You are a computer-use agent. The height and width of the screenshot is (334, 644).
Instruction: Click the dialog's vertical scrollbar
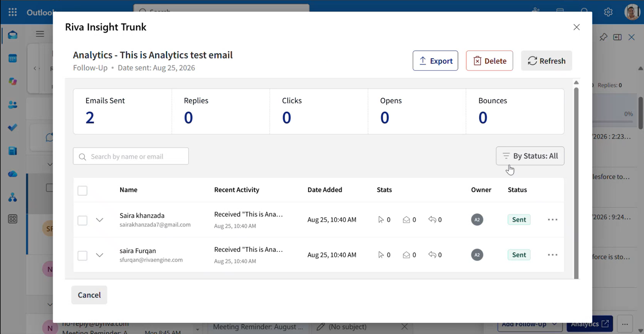coord(576,183)
